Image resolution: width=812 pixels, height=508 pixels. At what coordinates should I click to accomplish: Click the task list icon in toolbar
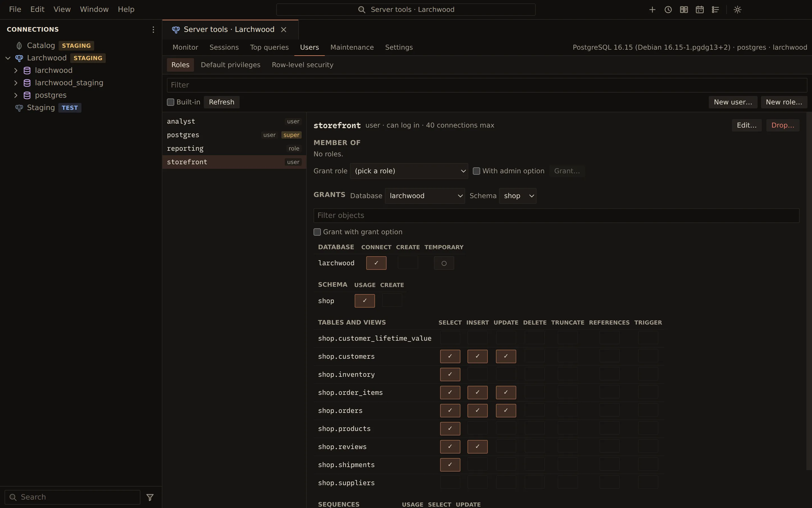[x=715, y=9]
